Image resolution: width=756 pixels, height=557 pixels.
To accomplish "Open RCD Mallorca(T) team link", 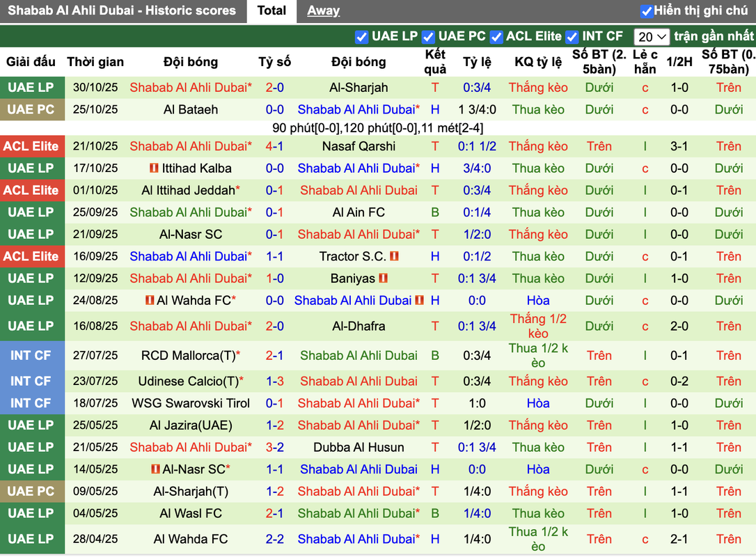I will [x=189, y=356].
